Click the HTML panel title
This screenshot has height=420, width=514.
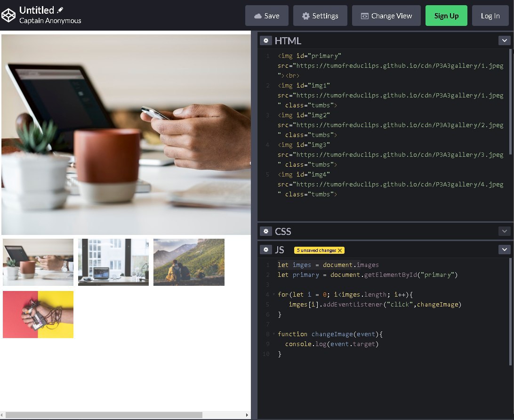[288, 40]
